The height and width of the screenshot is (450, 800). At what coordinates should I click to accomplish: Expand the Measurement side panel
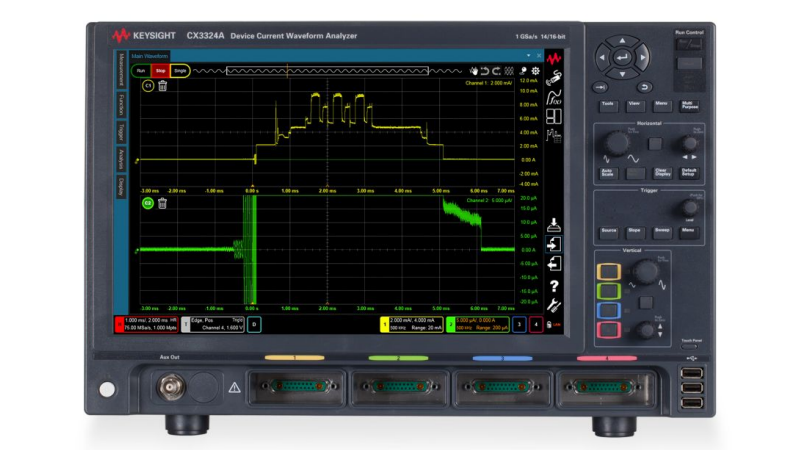(121, 70)
